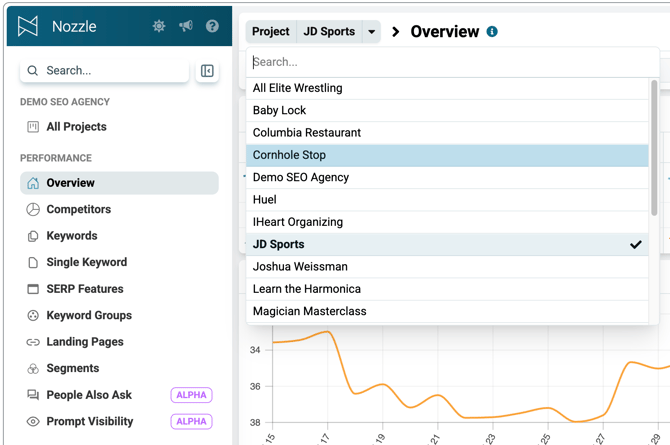Select Joshua Weissman project
This screenshot has width=670, height=445.
coord(447,267)
